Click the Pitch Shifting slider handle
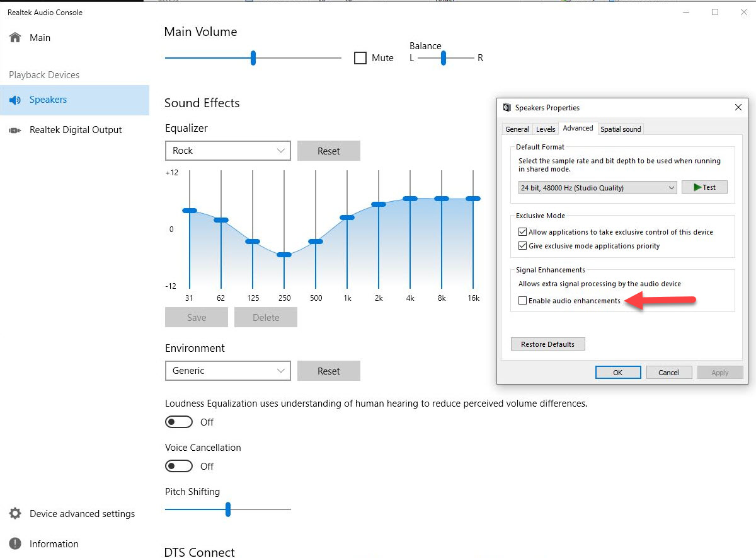This screenshot has height=558, width=756. click(x=227, y=509)
